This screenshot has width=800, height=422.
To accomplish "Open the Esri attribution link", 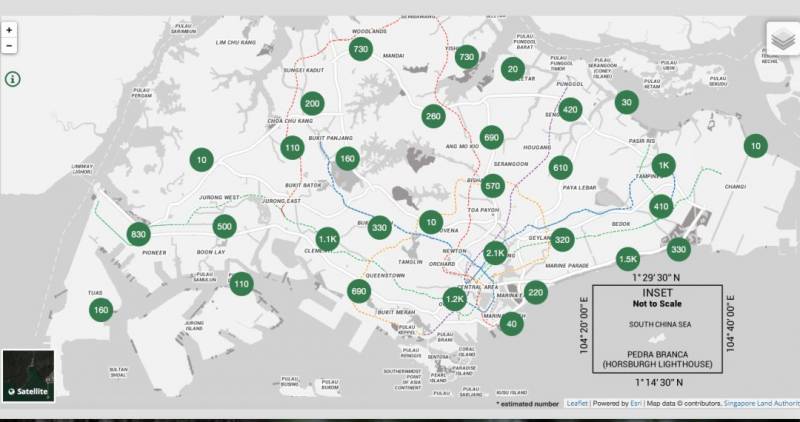I will (635, 403).
